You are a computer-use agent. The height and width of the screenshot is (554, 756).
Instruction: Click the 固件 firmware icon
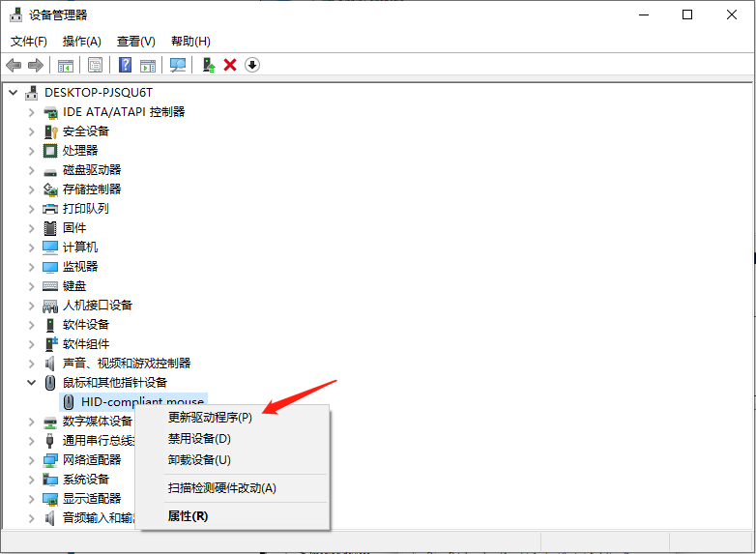(50, 228)
